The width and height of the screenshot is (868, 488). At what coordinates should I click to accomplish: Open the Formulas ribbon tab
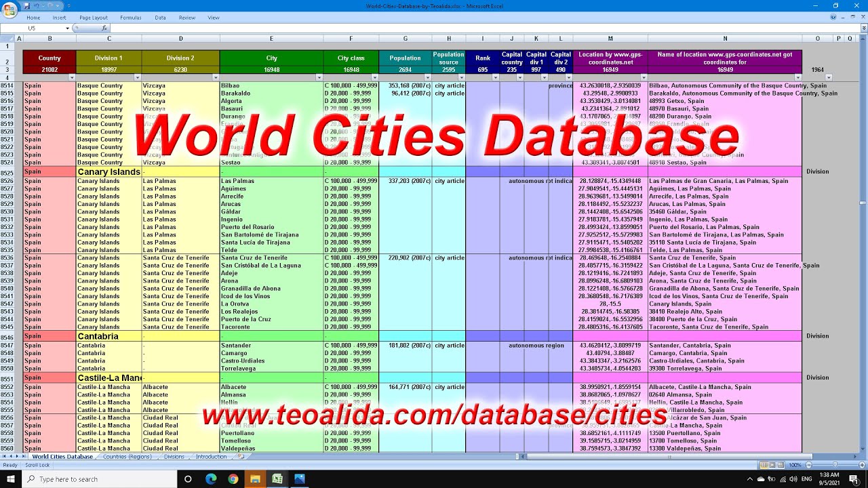coord(131,18)
